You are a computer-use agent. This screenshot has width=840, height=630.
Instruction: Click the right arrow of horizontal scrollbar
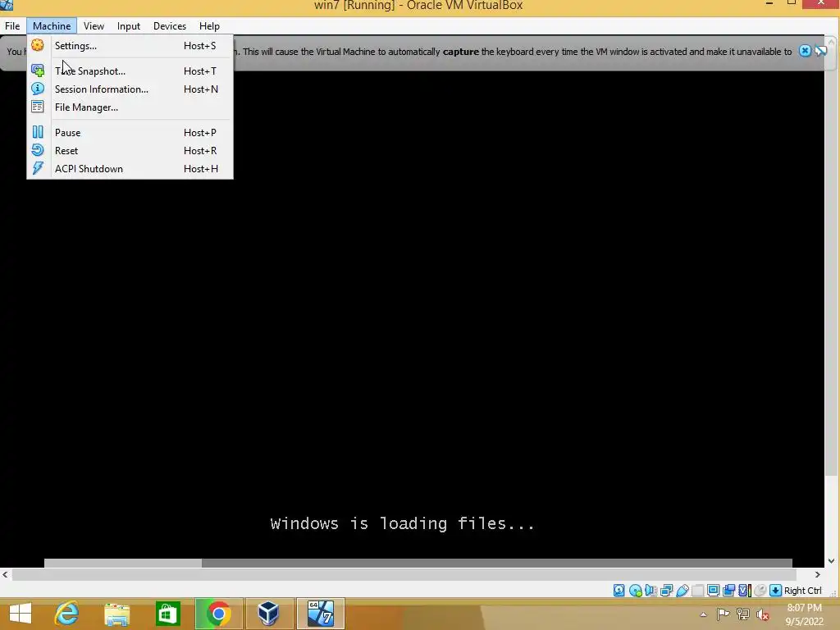(818, 574)
